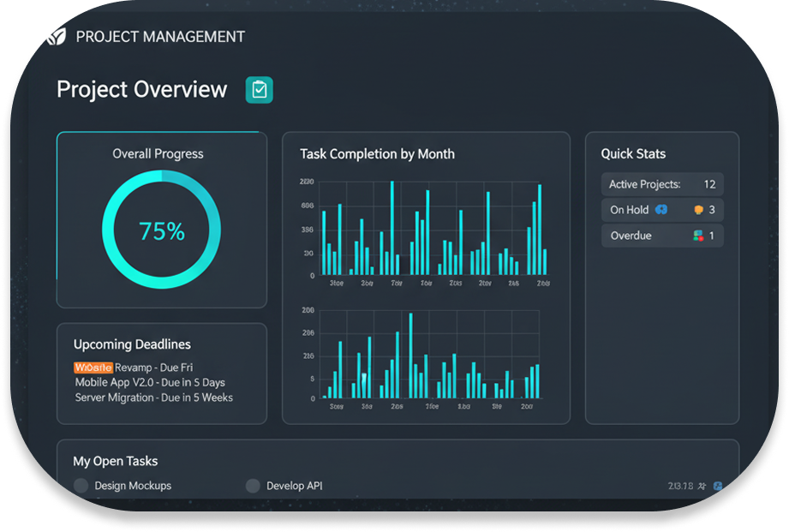This screenshot has height=532, width=789.
Task: Click the green clipboard checkmark icon
Action: pos(259,90)
